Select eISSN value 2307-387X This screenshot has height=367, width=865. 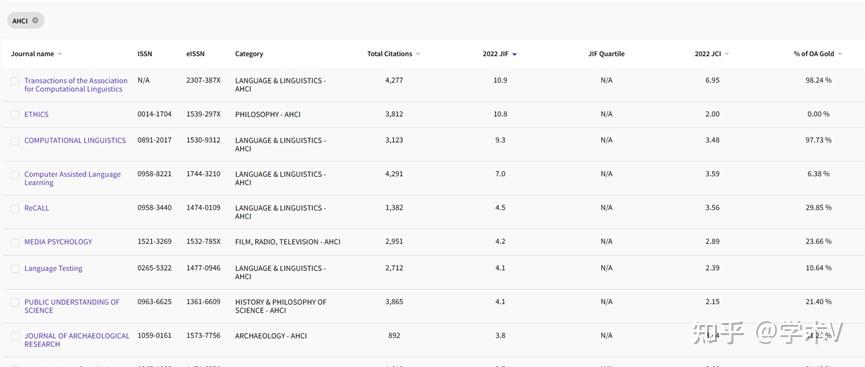(x=203, y=81)
